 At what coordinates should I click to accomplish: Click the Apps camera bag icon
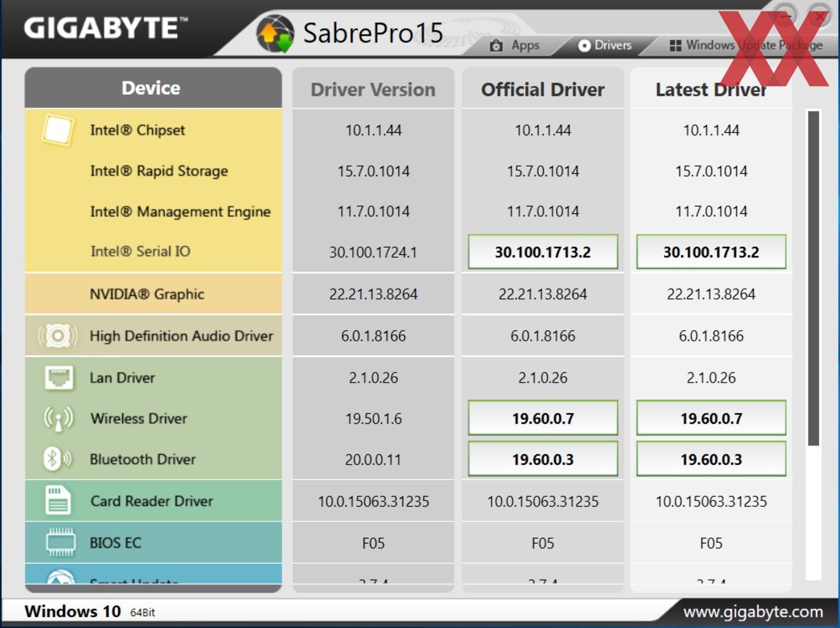[496, 46]
